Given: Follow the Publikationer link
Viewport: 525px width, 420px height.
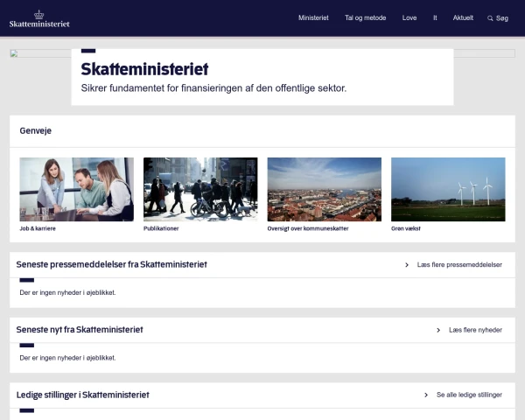Looking at the screenshot, I should [x=161, y=228].
